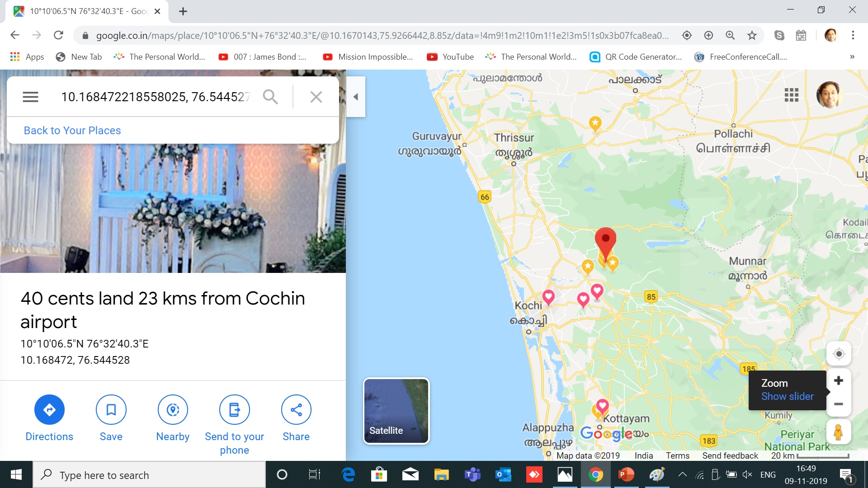Screen dimensions: 868x488
Task: Click Show slider in Zoom tooltip
Action: [x=787, y=396]
